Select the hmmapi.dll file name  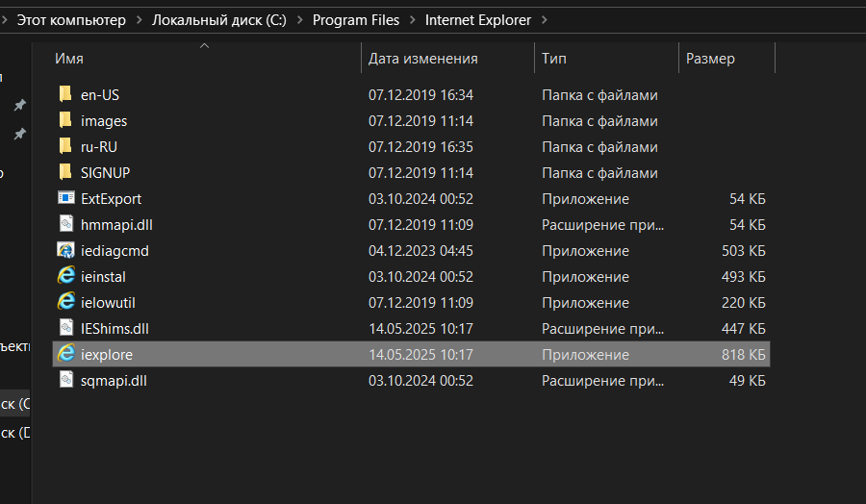pyautogui.click(x=116, y=225)
